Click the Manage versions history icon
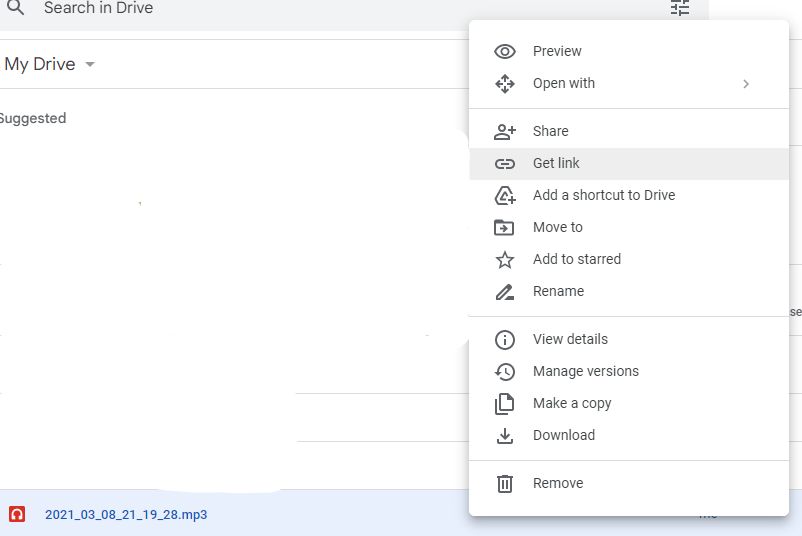This screenshot has width=802, height=536. coord(505,372)
